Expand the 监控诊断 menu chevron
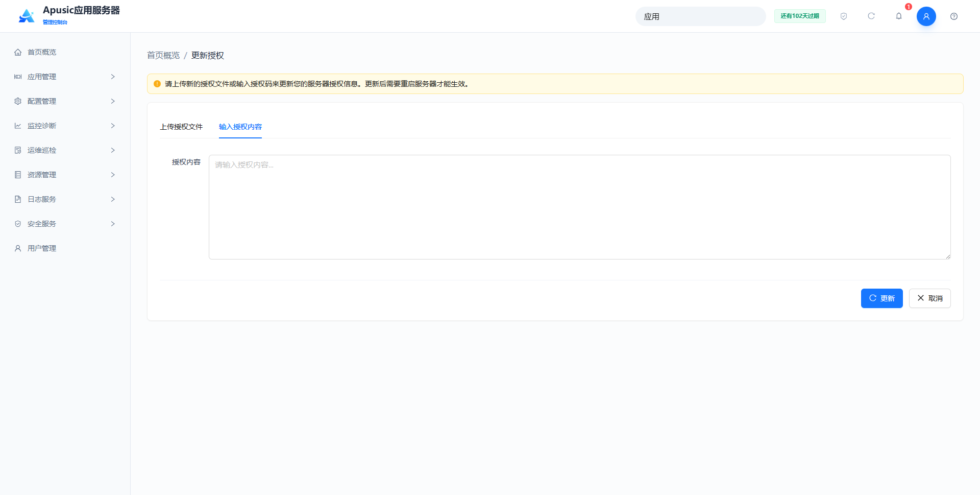980x495 pixels. (113, 126)
